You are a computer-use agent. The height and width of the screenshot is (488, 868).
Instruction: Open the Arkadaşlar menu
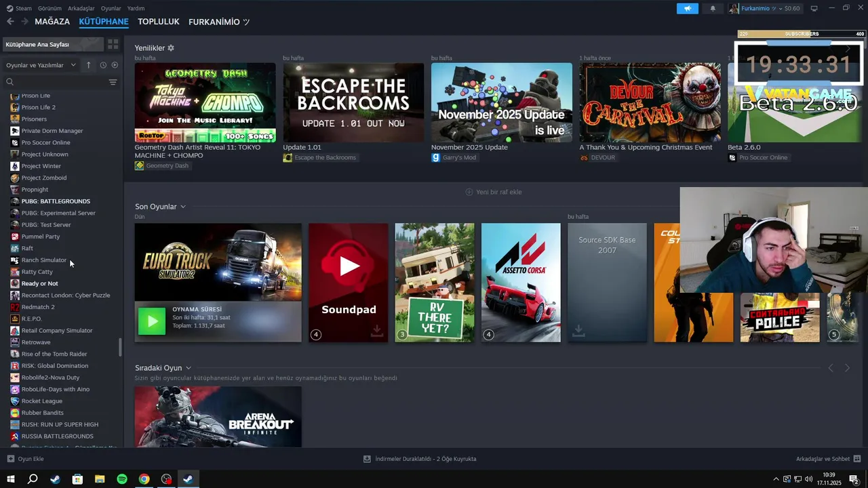[x=81, y=8]
